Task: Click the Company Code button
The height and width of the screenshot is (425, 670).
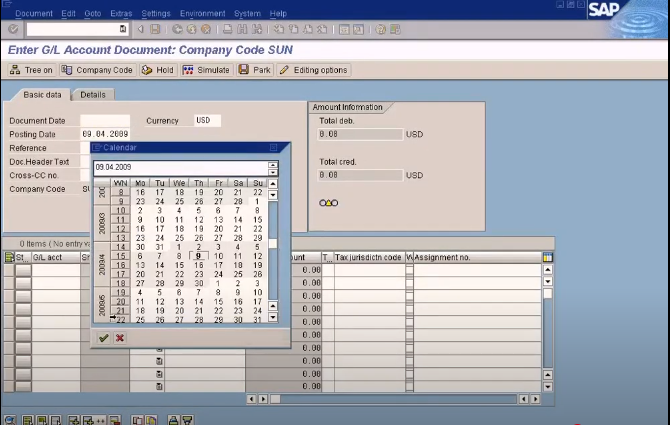Action: tap(97, 70)
